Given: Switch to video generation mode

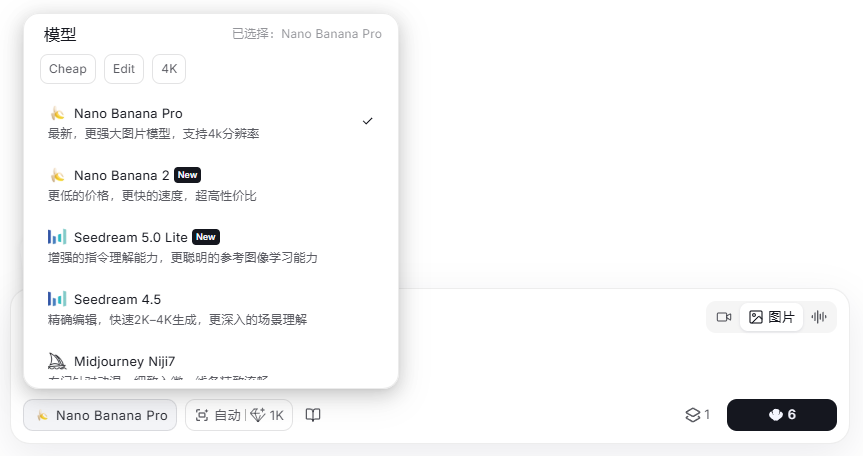Looking at the screenshot, I should (724, 317).
